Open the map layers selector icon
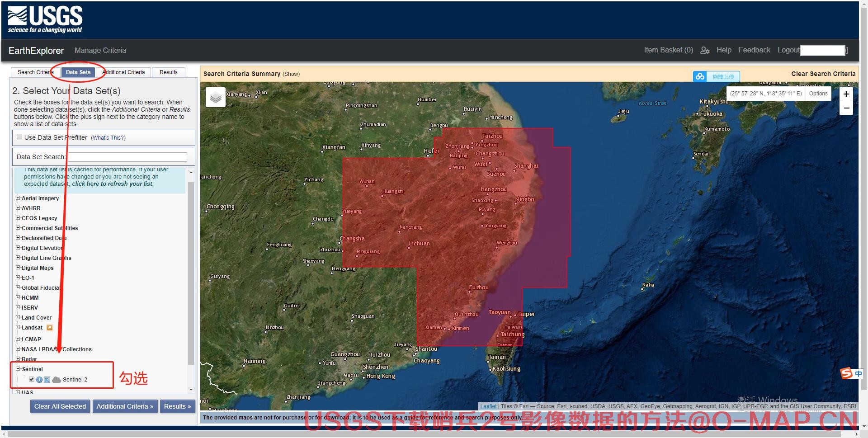 click(x=216, y=97)
